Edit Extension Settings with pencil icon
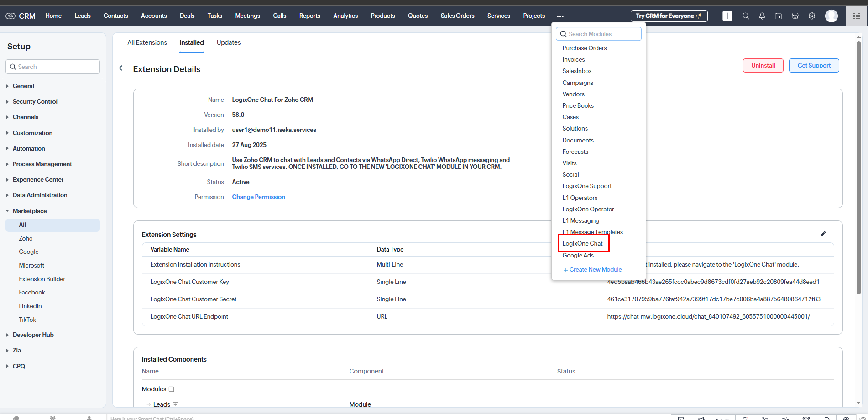 pos(823,234)
